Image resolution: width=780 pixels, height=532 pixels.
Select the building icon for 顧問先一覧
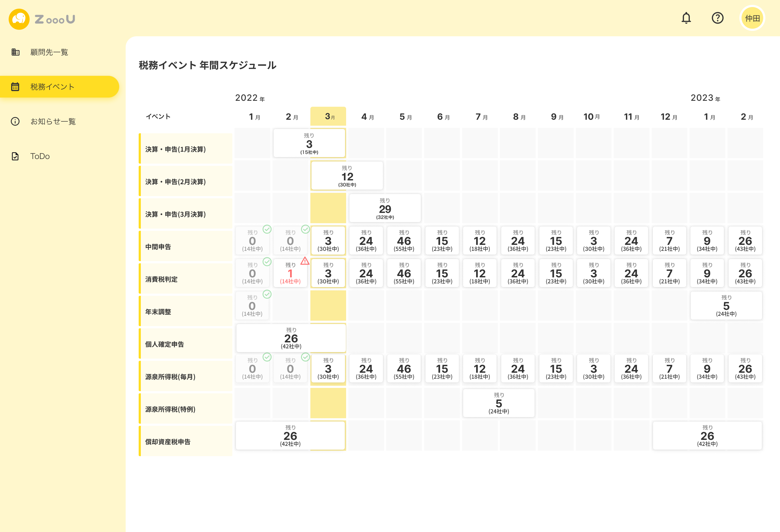click(x=15, y=52)
